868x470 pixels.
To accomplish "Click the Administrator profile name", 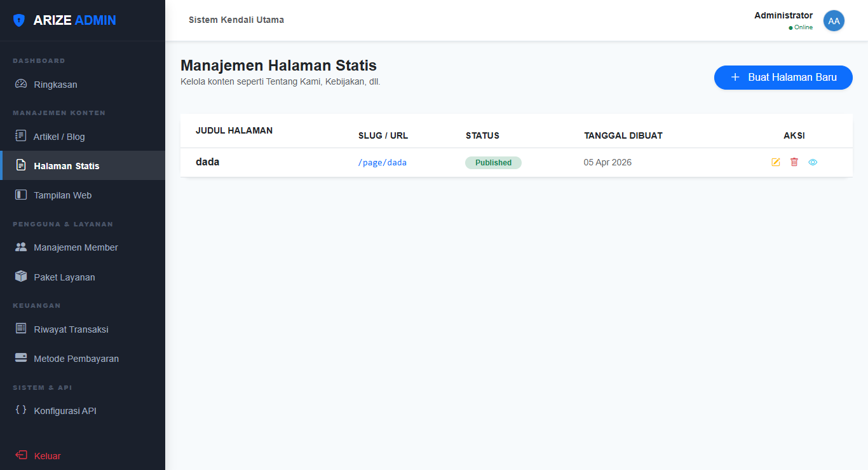I will 783,15.
